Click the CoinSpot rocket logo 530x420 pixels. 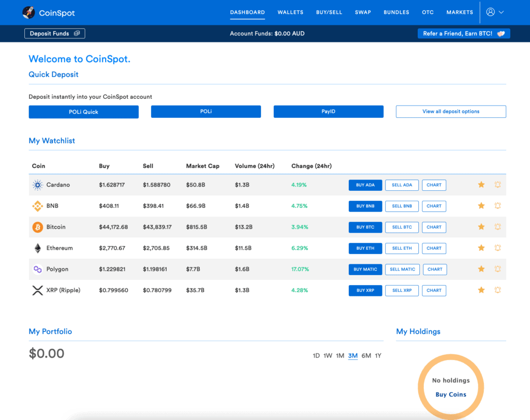tap(28, 12)
